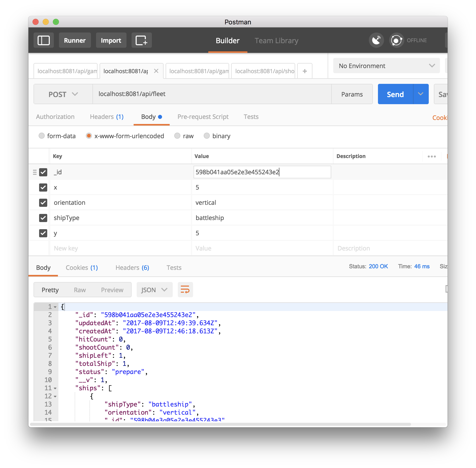The width and height of the screenshot is (476, 468).
Task: Collapse the ships array at line 11
Action: click(x=55, y=388)
